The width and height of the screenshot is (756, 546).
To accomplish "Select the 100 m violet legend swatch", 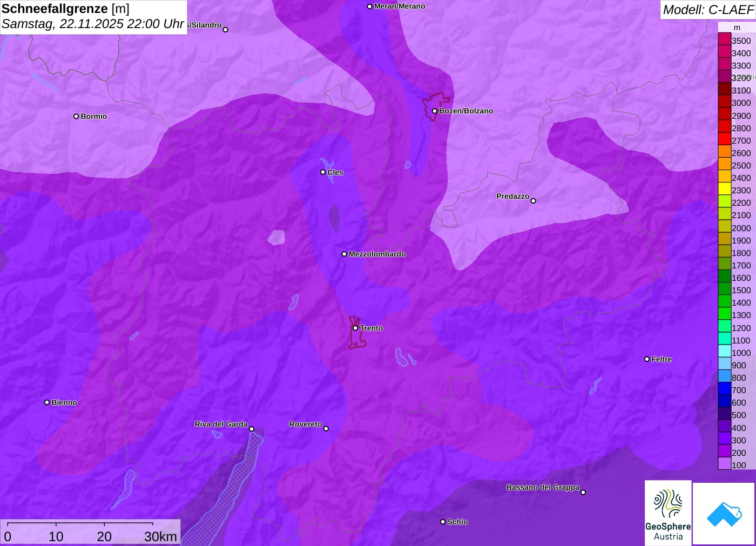I will click(x=724, y=463).
